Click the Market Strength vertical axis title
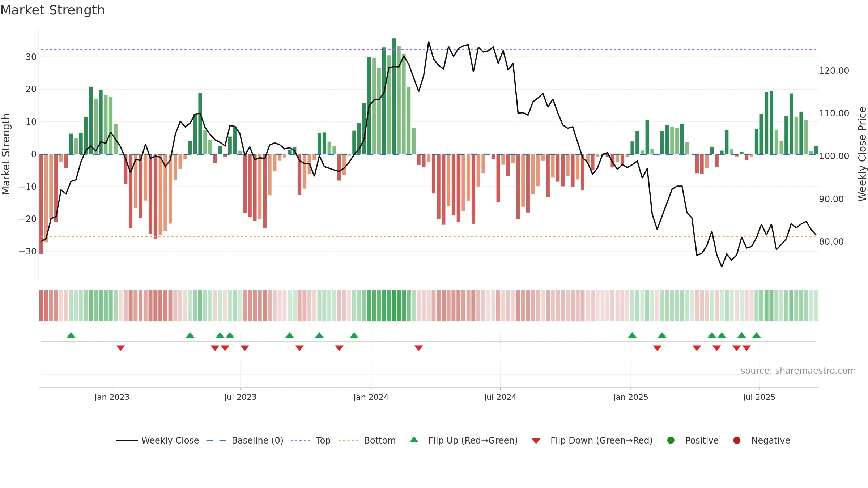 (x=6, y=154)
